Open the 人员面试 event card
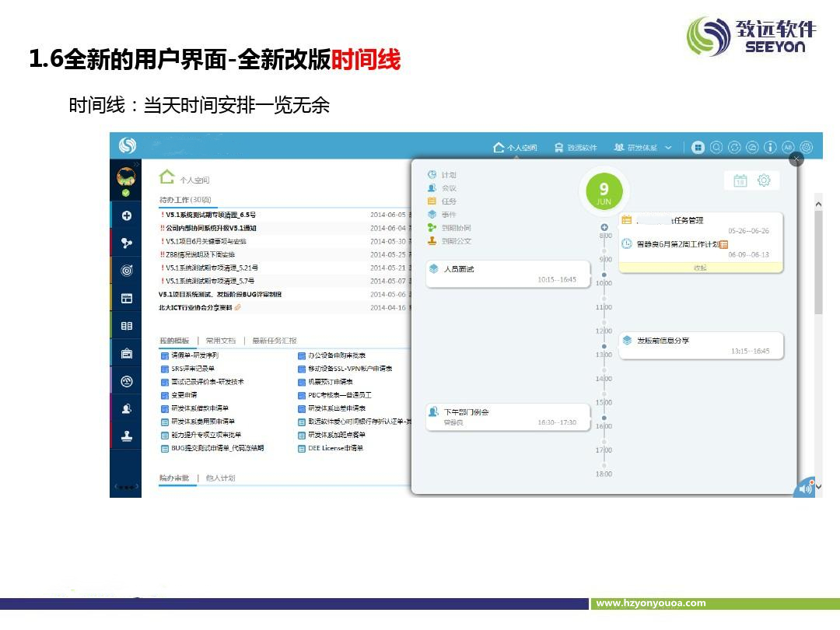 click(507, 273)
